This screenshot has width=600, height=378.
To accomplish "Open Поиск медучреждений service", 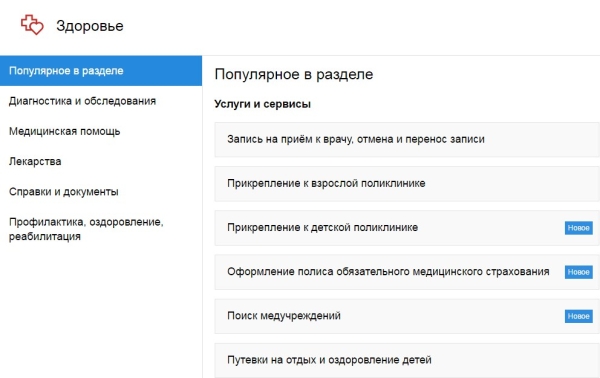I will 407,316.
